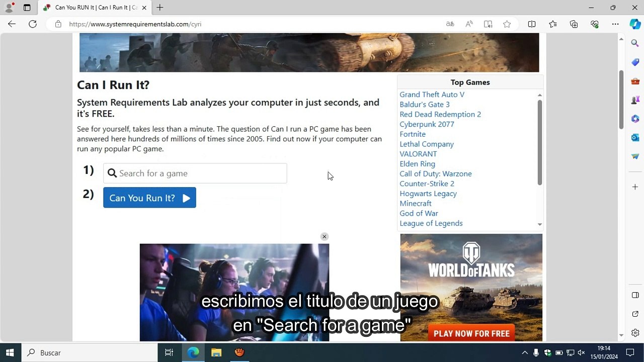644x362 pixels.
Task: Select League of Legends link
Action: pos(431,223)
